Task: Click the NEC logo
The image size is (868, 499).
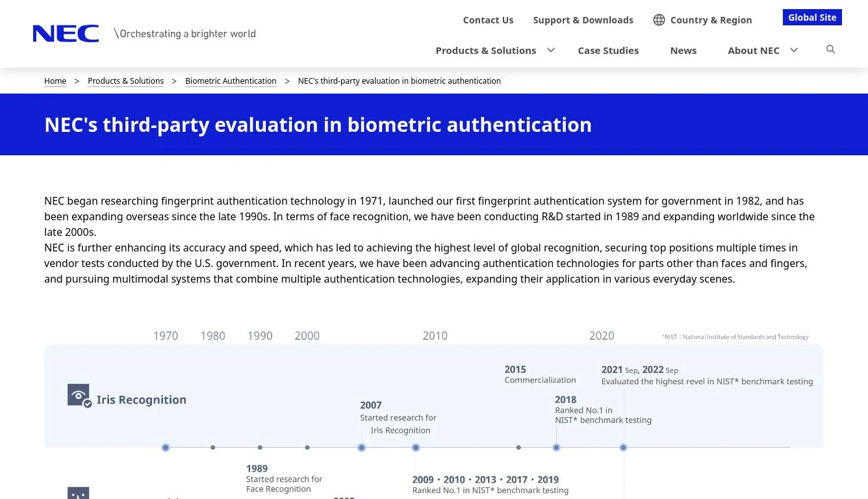Action: [x=66, y=34]
